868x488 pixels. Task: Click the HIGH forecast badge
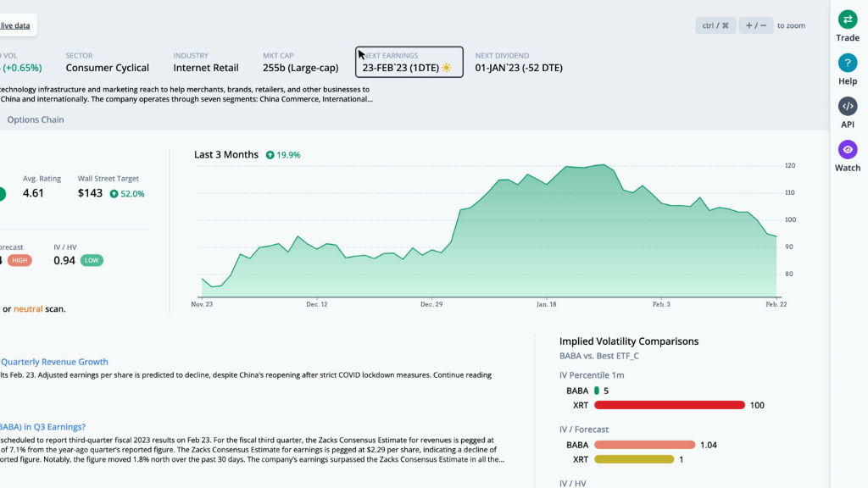(x=19, y=260)
